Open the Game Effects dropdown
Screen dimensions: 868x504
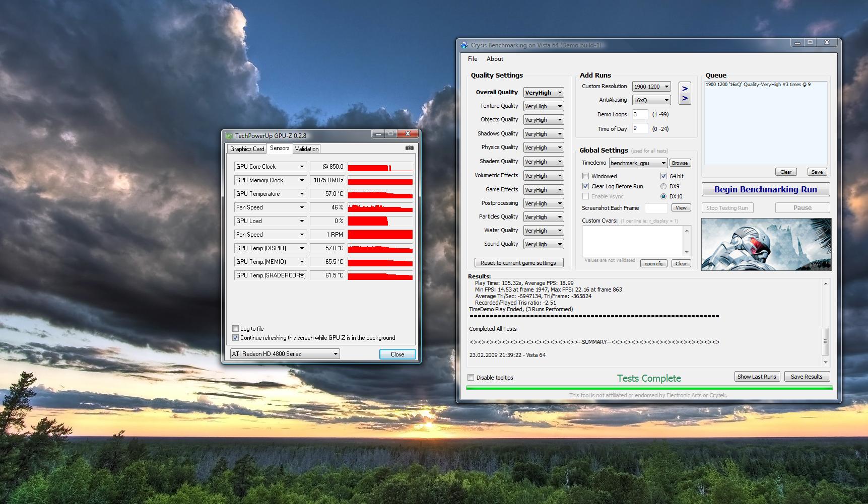pos(544,190)
